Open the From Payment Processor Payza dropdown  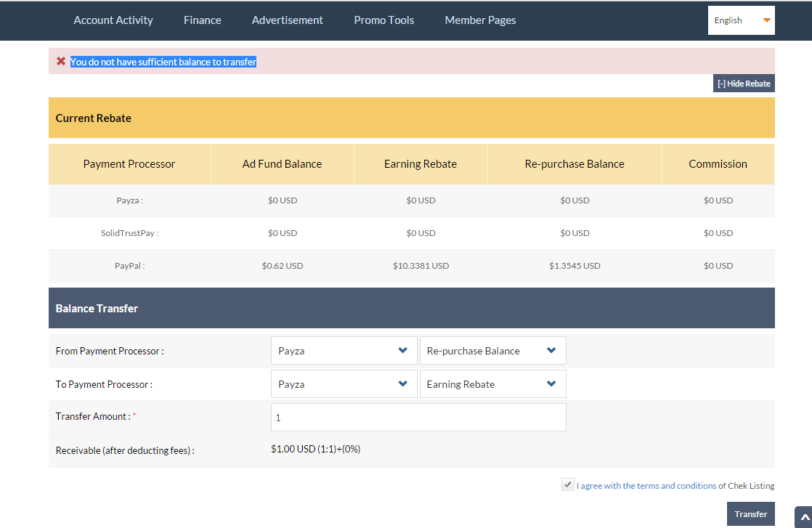[x=344, y=351]
